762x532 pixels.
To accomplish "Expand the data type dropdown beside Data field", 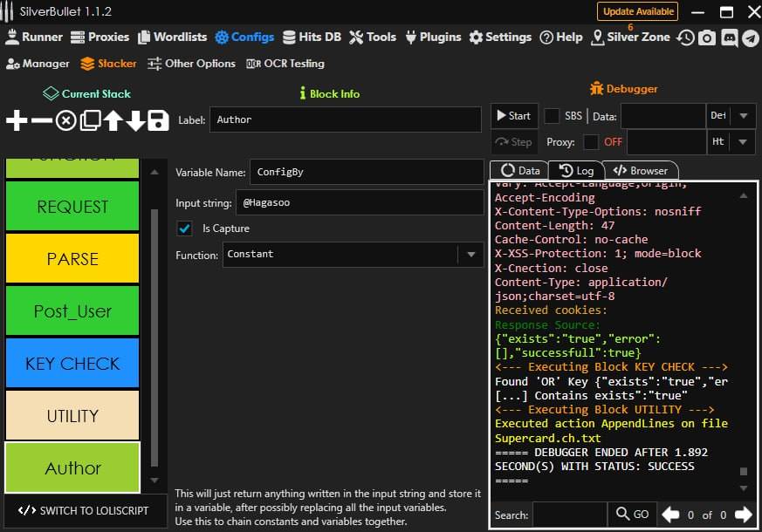I will pyautogui.click(x=743, y=116).
